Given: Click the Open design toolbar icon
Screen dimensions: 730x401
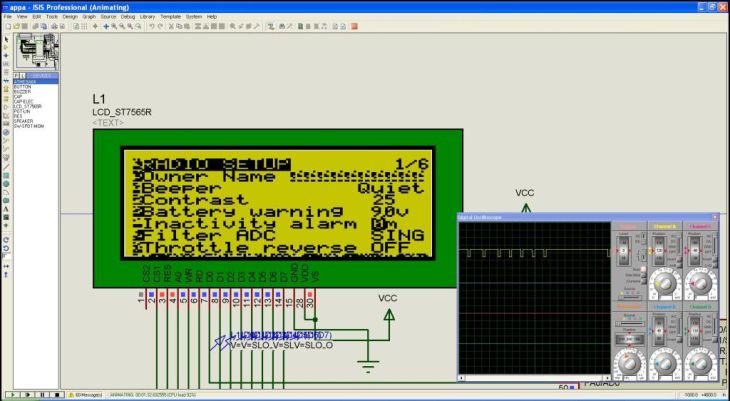Looking at the screenshot, I should [x=16, y=27].
